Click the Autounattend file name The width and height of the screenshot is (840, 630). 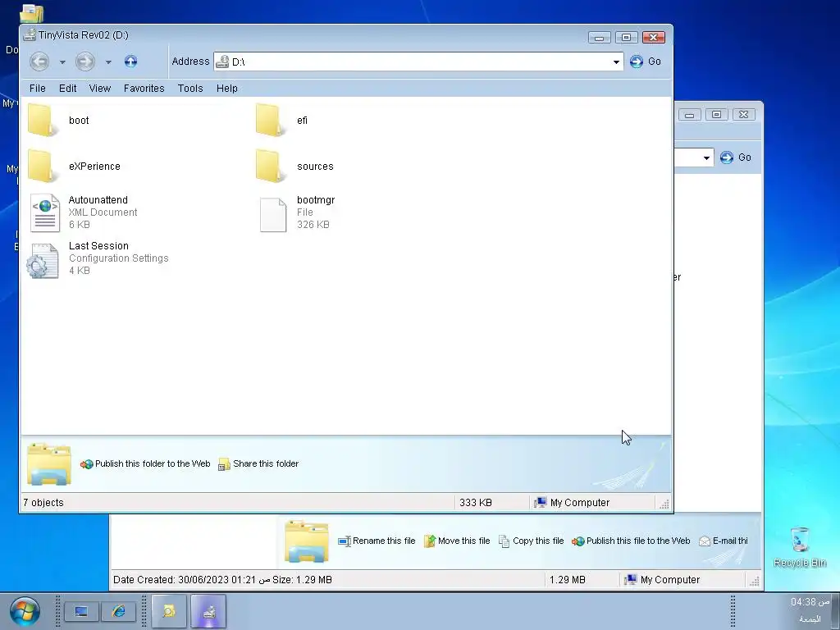tap(98, 200)
